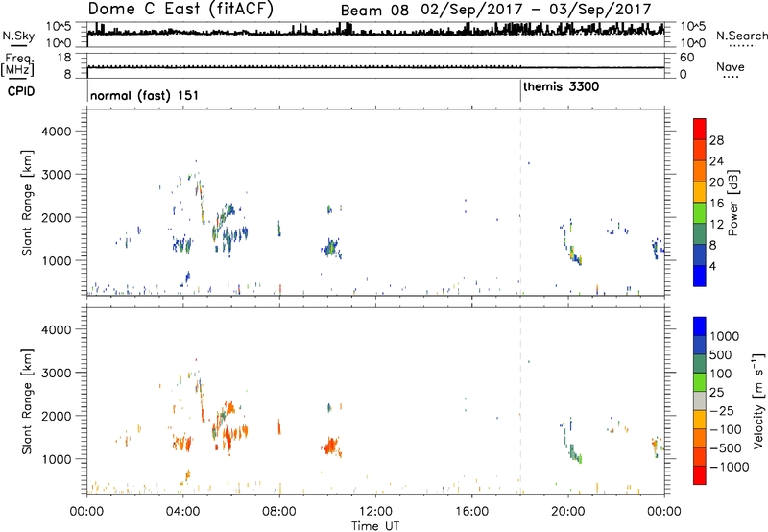Screen dimensions: 768x532
Task: Click the '20:00' time axis tick label
Action: [x=568, y=512]
